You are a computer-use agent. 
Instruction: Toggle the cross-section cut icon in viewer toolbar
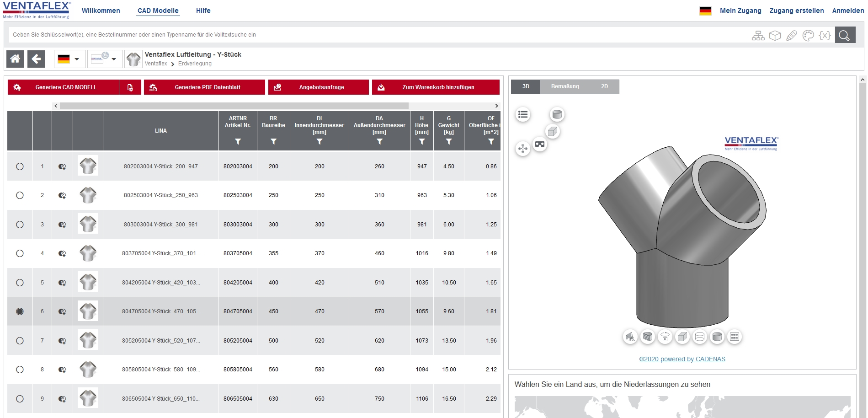(x=648, y=337)
